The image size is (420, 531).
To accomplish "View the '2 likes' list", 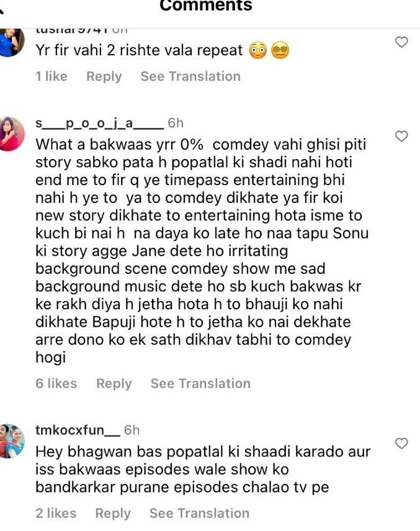I will tap(56, 514).
